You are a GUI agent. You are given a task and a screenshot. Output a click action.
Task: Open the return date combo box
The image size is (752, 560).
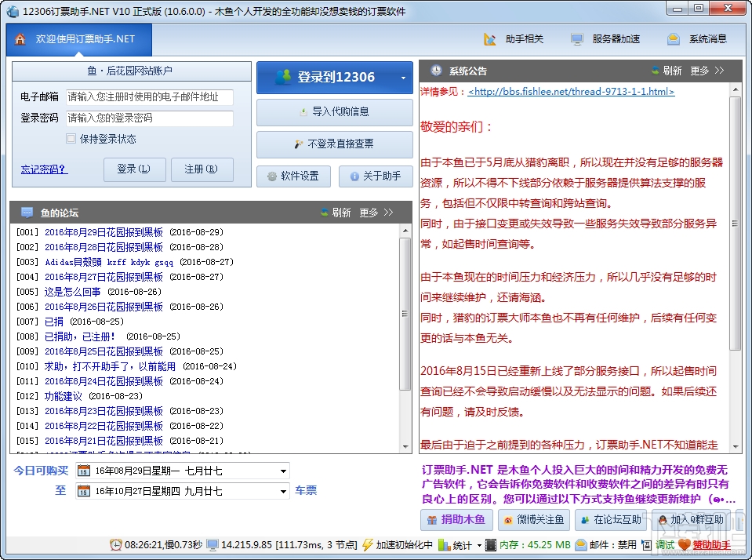282,491
